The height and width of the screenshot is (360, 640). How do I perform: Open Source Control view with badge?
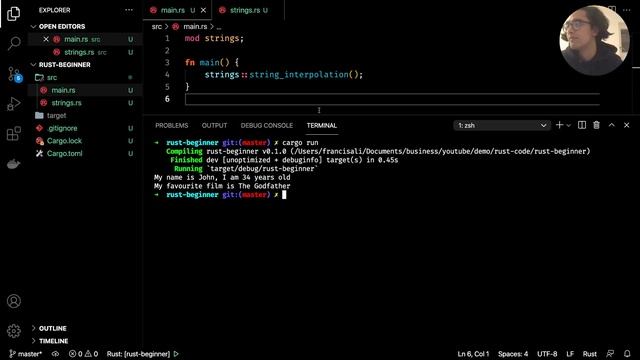[x=14, y=74]
